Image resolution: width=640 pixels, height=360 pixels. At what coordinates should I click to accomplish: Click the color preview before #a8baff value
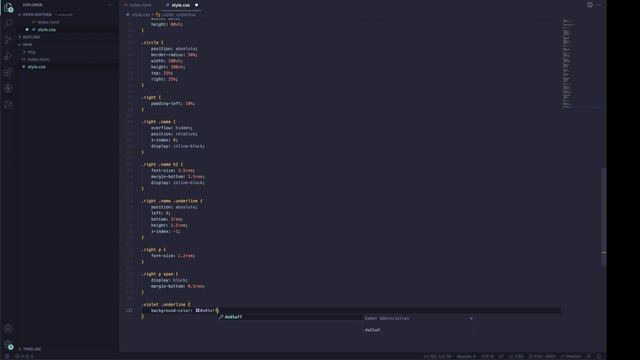(198, 310)
